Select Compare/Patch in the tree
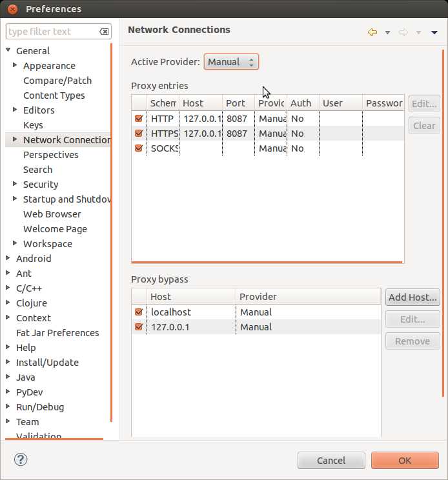448x480 pixels. click(x=57, y=81)
